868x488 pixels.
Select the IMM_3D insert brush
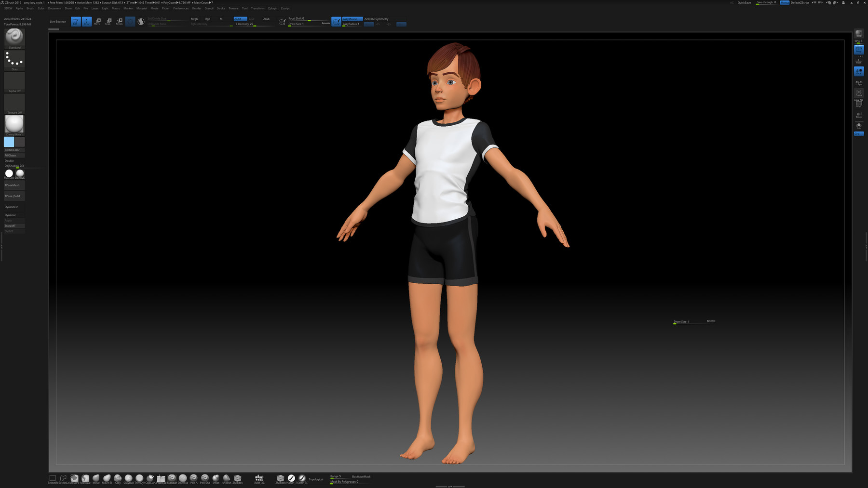click(259, 478)
